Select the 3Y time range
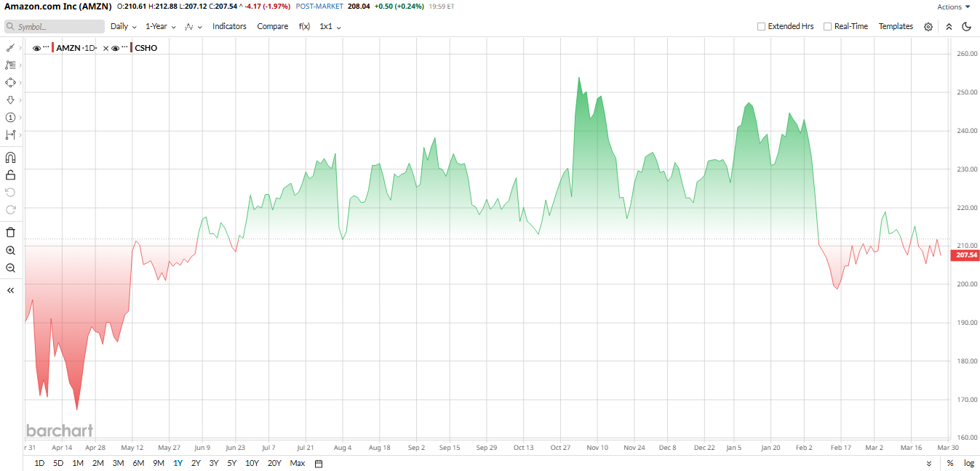Image resolution: width=980 pixels, height=471 pixels. pyautogui.click(x=214, y=463)
